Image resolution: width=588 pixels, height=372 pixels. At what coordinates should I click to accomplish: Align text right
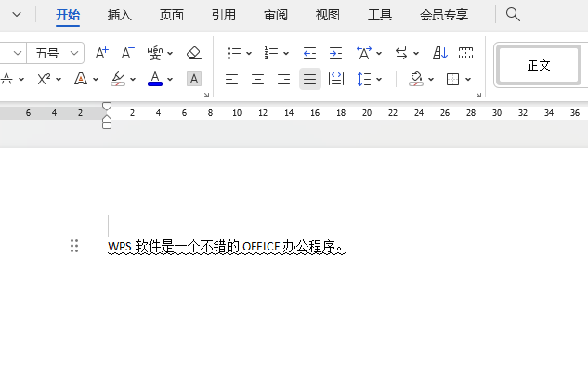pyautogui.click(x=283, y=79)
